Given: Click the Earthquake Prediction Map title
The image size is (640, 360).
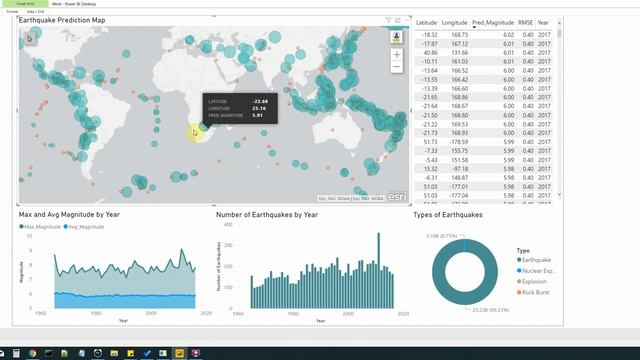Looking at the screenshot, I should pyautogui.click(x=62, y=20).
